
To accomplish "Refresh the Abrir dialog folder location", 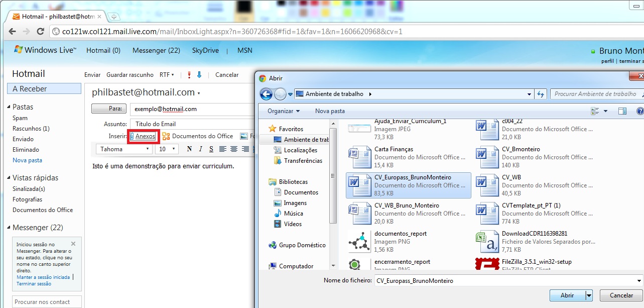I will click(x=541, y=94).
